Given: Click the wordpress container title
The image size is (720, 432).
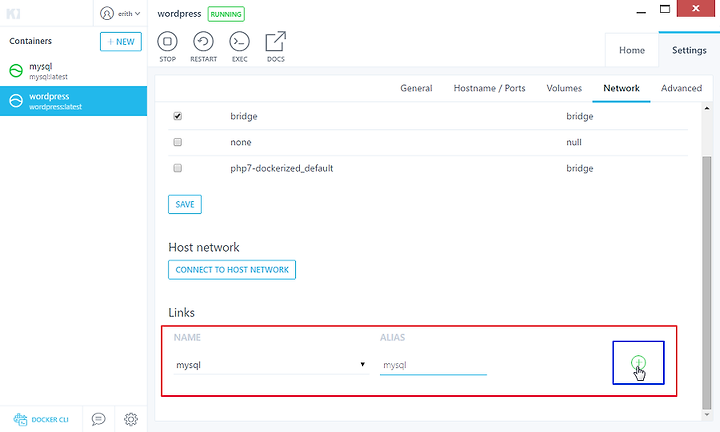Looking at the screenshot, I should point(179,14).
